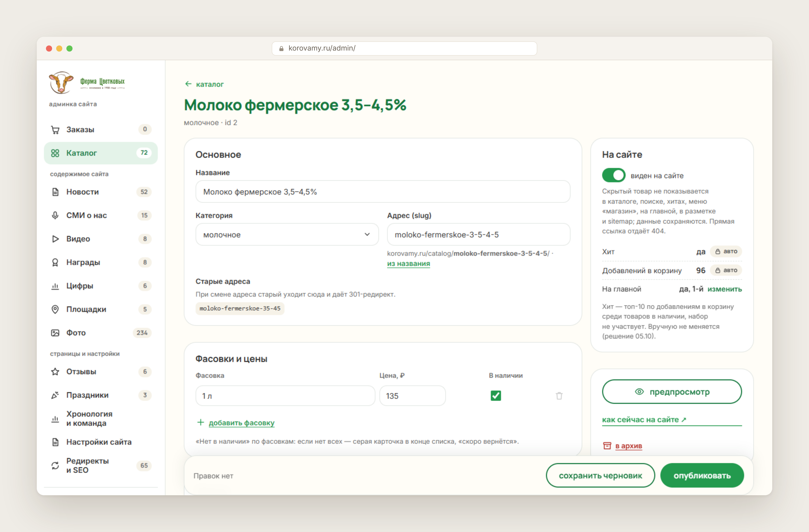Click the plus icon before добавить фасовку
The image size is (809, 532).
pos(200,422)
